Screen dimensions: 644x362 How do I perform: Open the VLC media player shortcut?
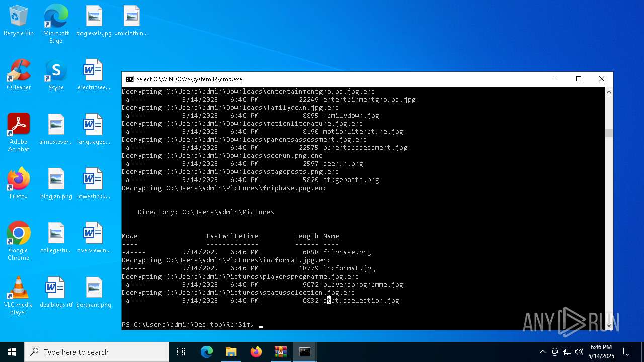(x=19, y=296)
